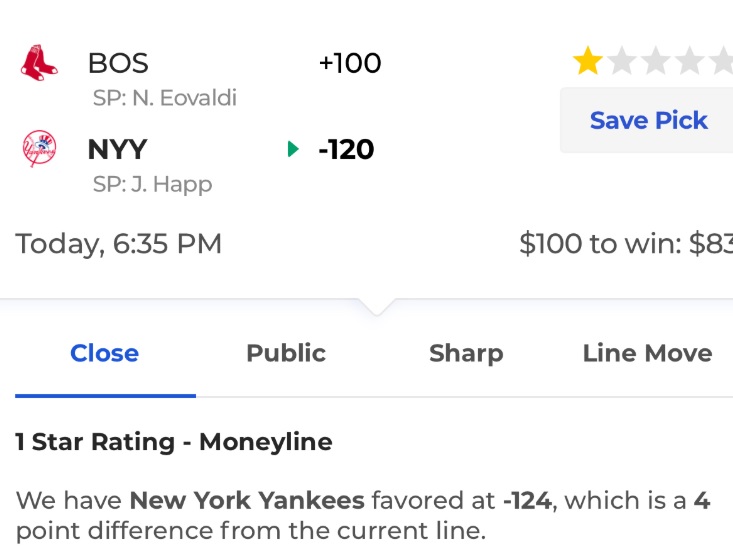Click the BOS team name
This screenshot has width=733, height=558.
pyautogui.click(x=118, y=63)
